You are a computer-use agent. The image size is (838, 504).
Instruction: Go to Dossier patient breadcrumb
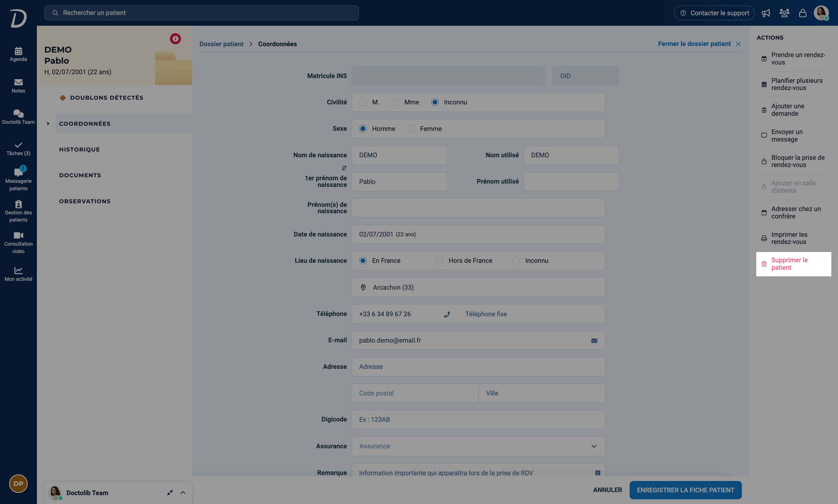[221, 44]
